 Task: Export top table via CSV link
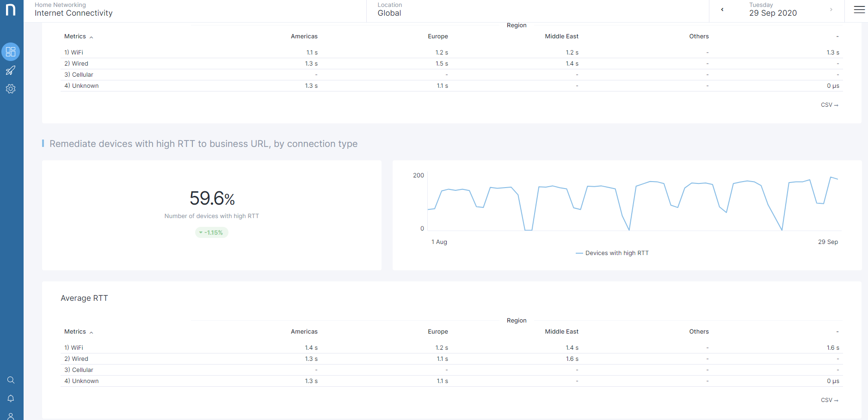829,105
